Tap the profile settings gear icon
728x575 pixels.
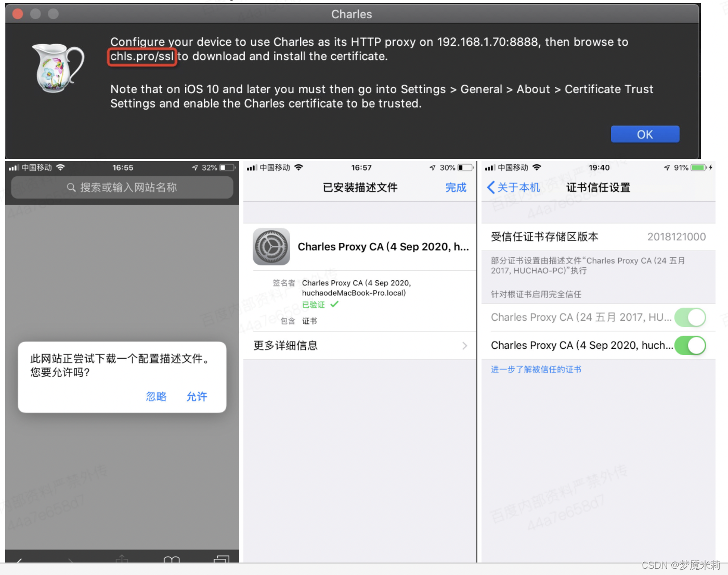tap(271, 246)
